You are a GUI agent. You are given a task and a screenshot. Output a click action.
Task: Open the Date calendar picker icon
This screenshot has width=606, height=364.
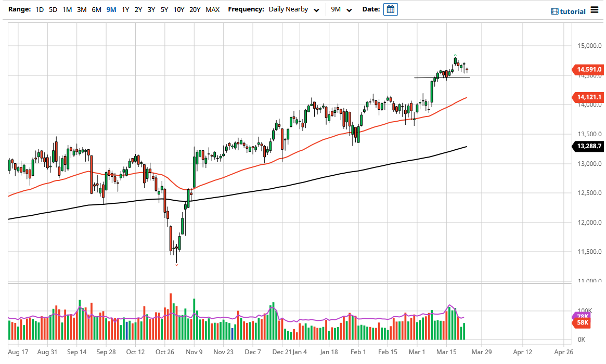pos(390,9)
